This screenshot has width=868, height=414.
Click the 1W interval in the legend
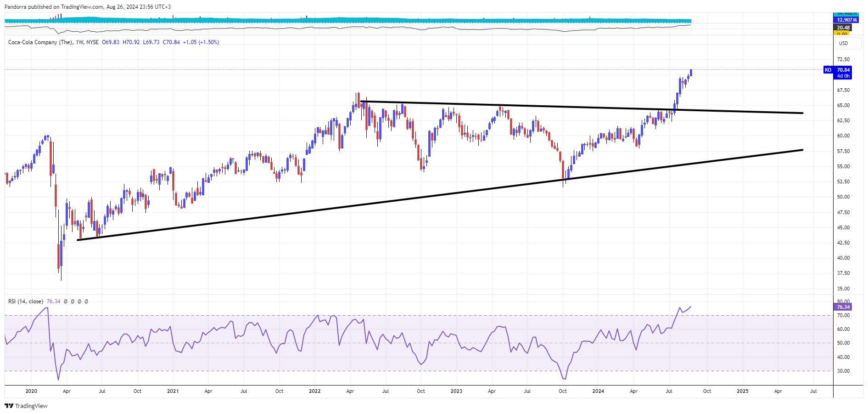coord(79,42)
